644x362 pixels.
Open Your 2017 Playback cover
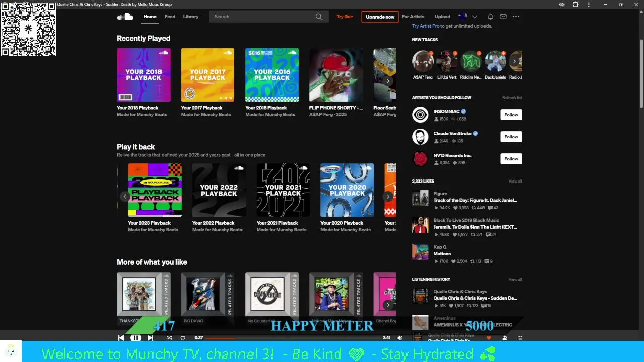[x=208, y=75]
